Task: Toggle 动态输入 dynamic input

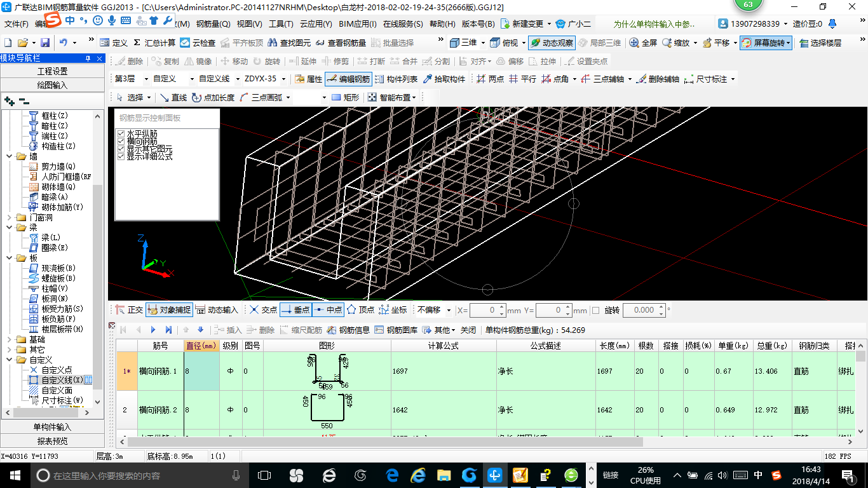Action: [217, 310]
